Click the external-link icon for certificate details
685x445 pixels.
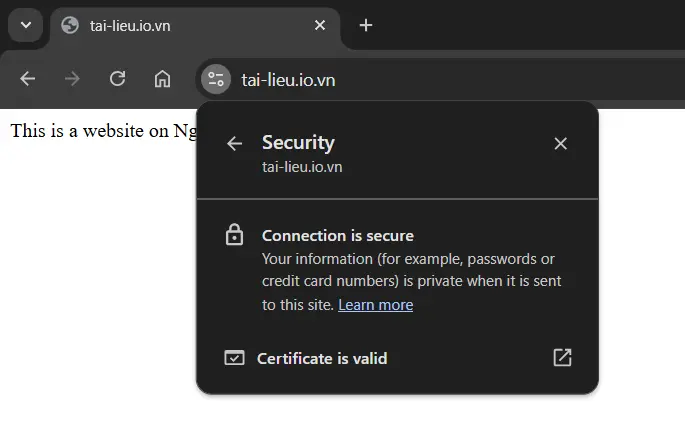[x=562, y=358]
